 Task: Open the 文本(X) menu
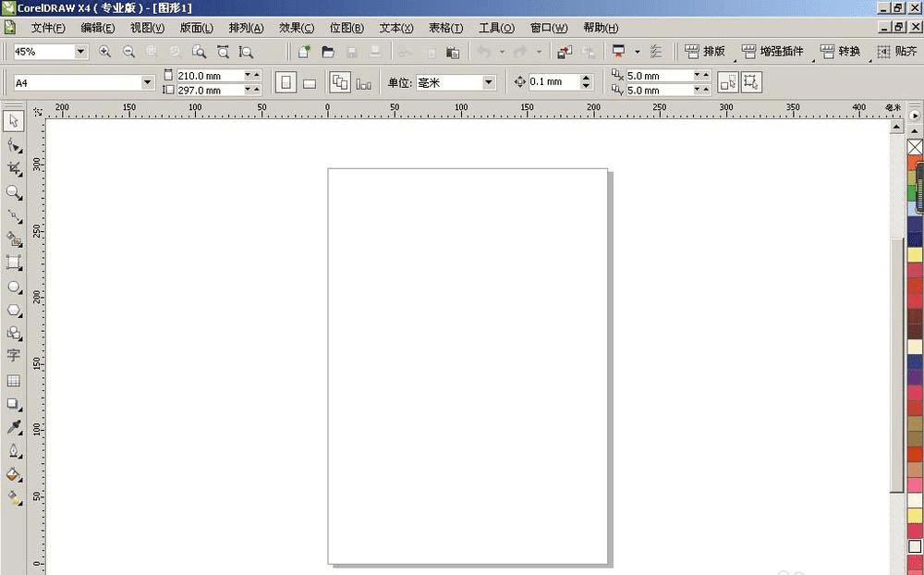pyautogui.click(x=396, y=28)
